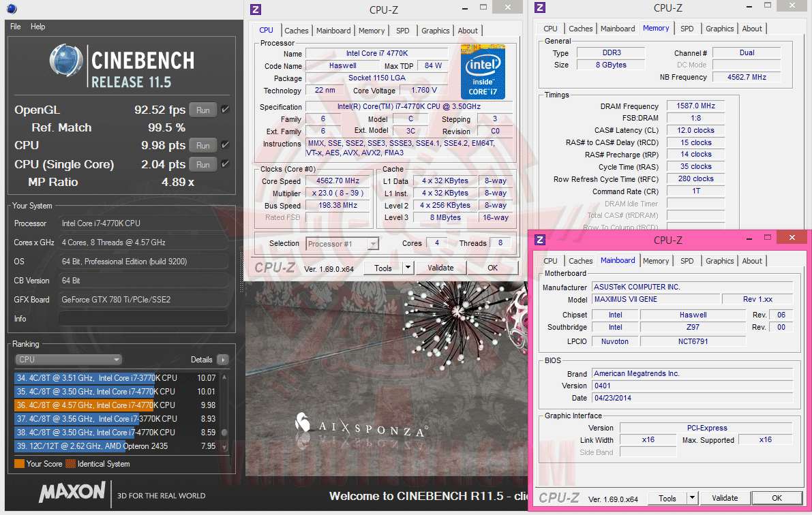Switch to SPD tab in first CPU-Z window

click(403, 31)
